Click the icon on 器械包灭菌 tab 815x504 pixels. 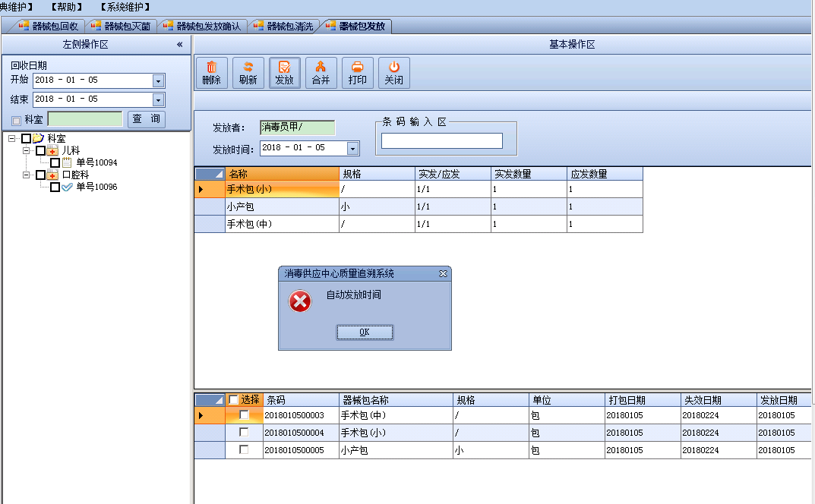(x=96, y=26)
